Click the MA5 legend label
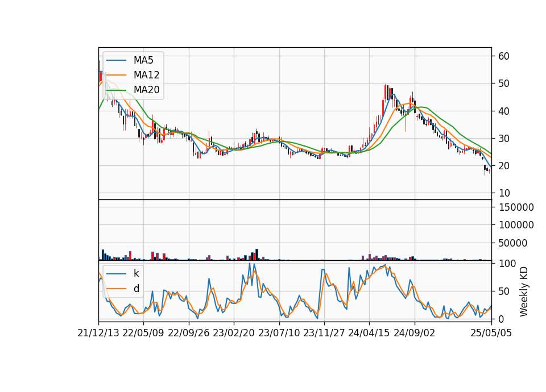Screen dimensions: 546x392 (x=143, y=60)
